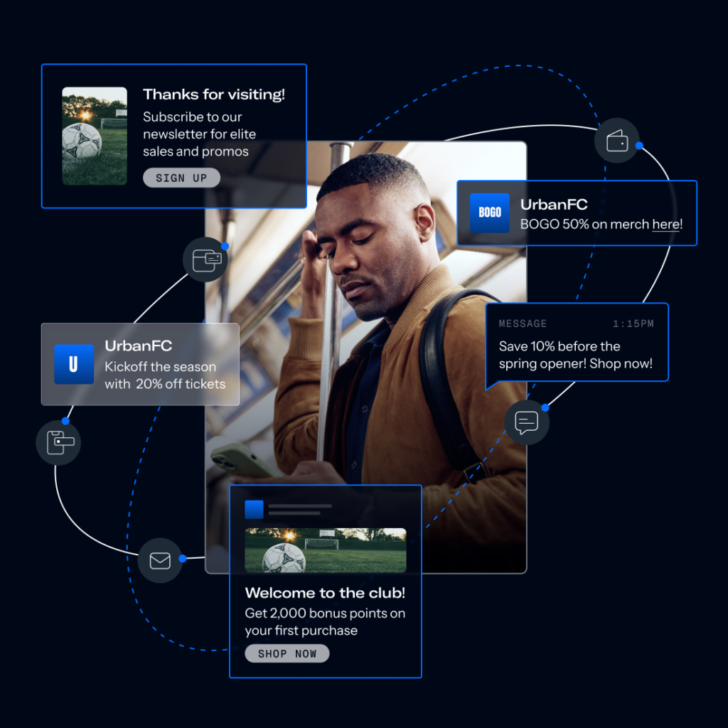Screen dimensions: 728x728
Task: Click the soccer field banner image in the welcome email
Action: 325,550
